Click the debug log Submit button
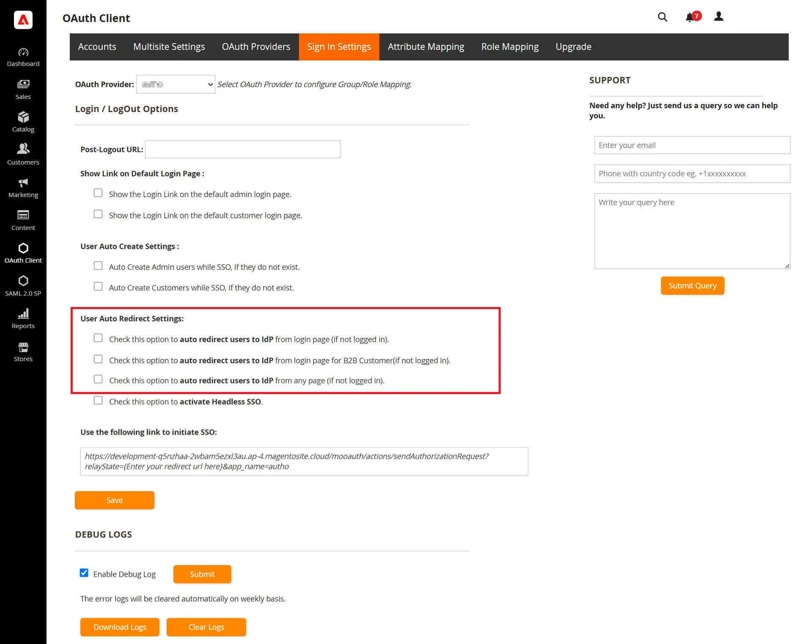Screen dimensions: 812x644 202,574
